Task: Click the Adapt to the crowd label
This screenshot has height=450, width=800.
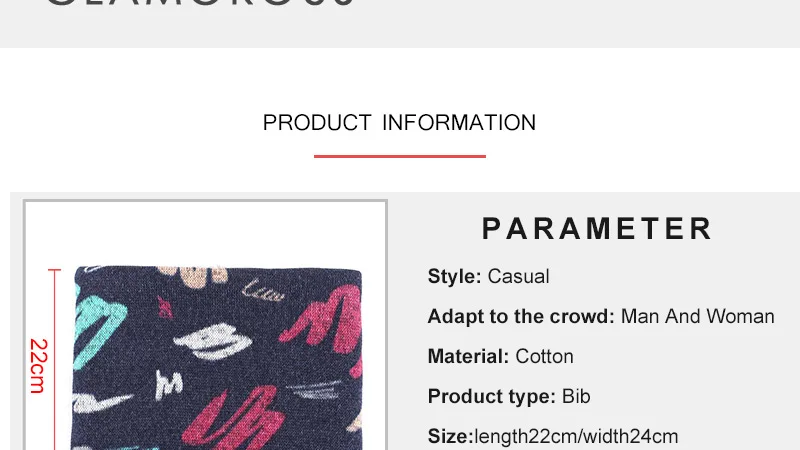Action: pyautogui.click(x=521, y=316)
